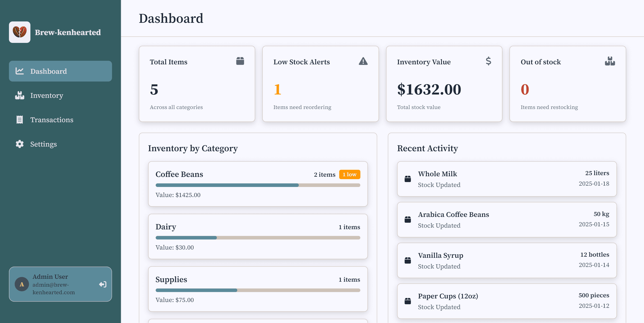Click the '500 pieces' quantity
644x323 pixels.
[x=594, y=295]
